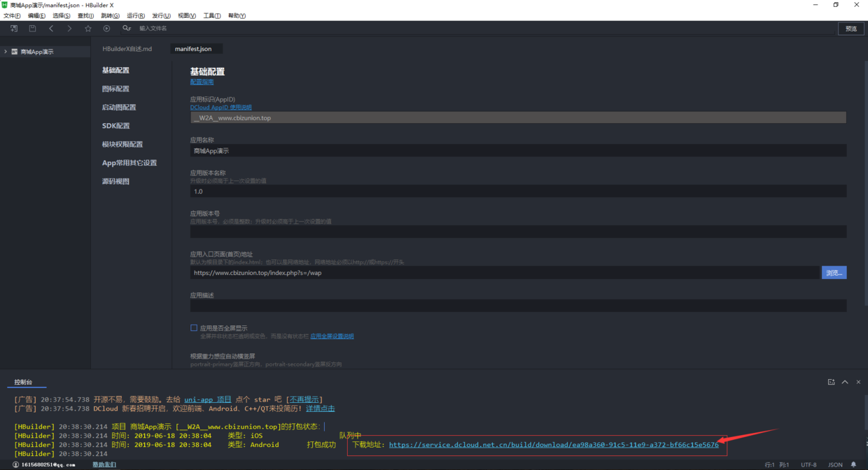Click the star bookmark toolbar icon
868x470 pixels.
88,29
